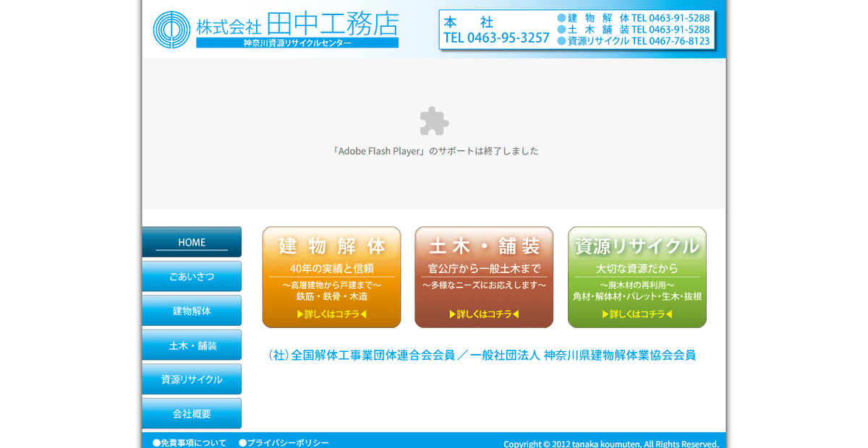Click the bullet icon before 免責事項について
This screenshot has height=448, width=868.
coord(155,442)
